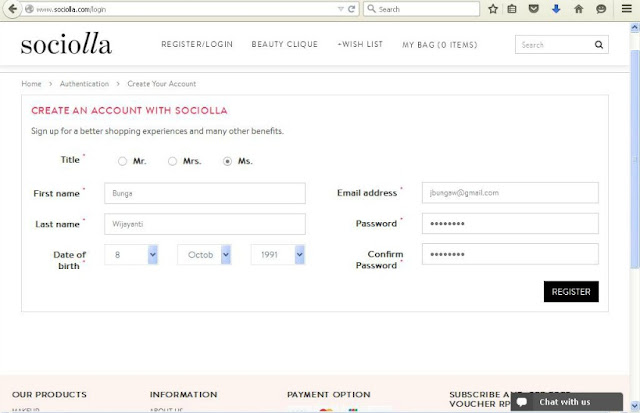Click the First name field
640x413 pixels.
205,193
